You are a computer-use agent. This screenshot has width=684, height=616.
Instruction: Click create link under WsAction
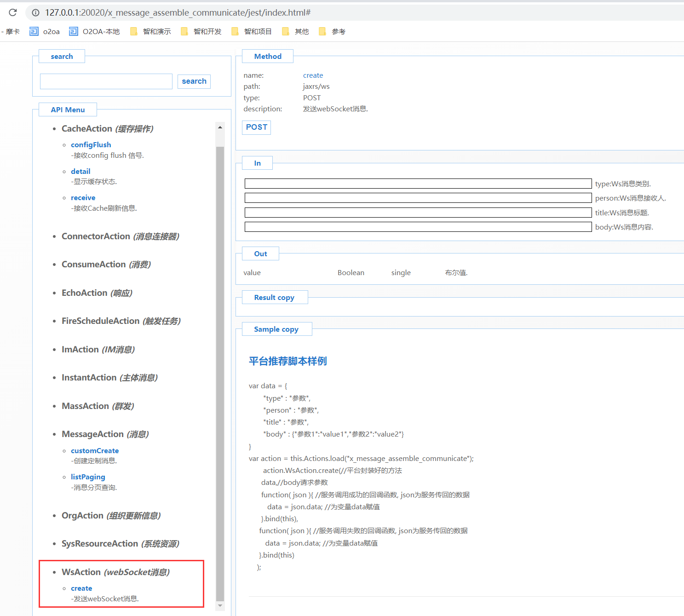point(81,588)
